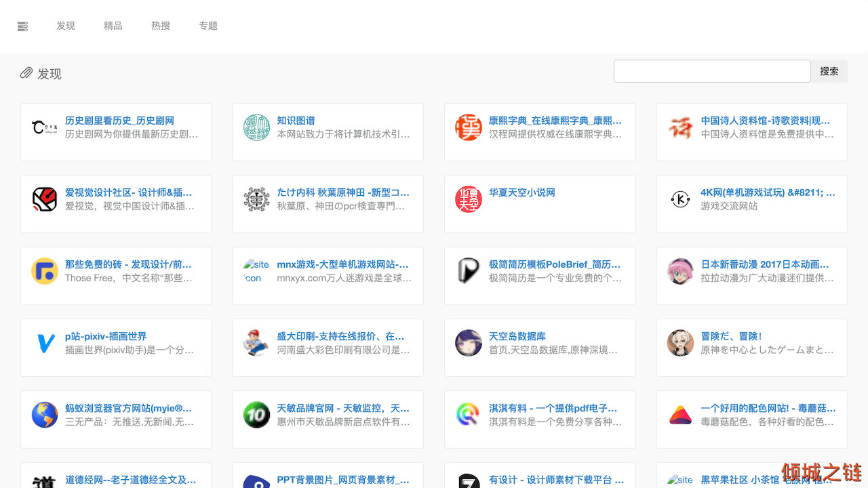The width and height of the screenshot is (868, 488).
Task: Open the 知识图谱 link
Action: coord(296,121)
